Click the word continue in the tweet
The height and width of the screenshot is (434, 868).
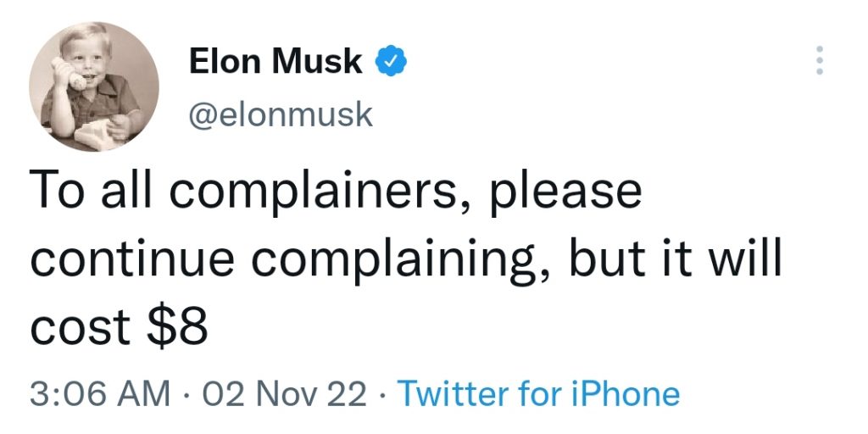pos(133,259)
